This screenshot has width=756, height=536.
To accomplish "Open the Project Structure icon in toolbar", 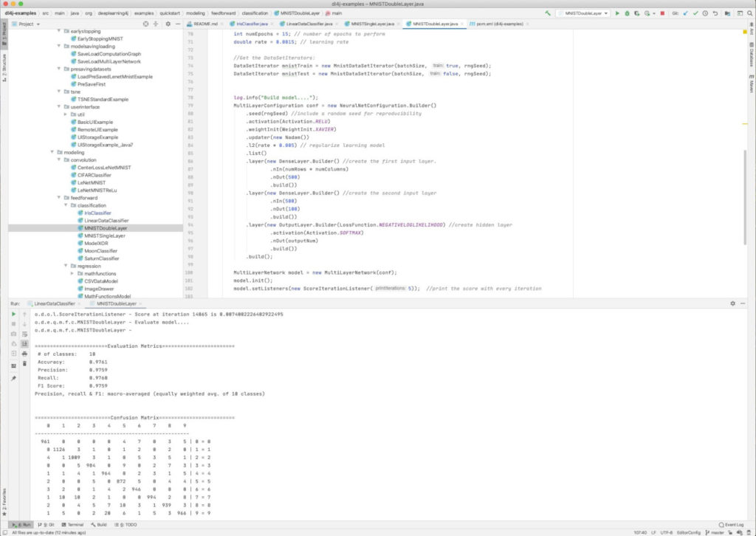I will (x=727, y=13).
